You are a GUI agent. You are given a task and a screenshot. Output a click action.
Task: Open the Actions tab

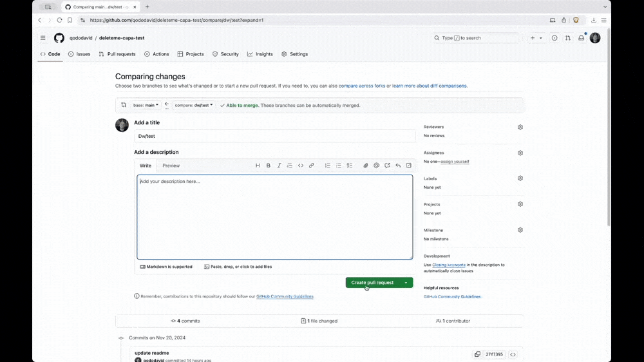156,54
